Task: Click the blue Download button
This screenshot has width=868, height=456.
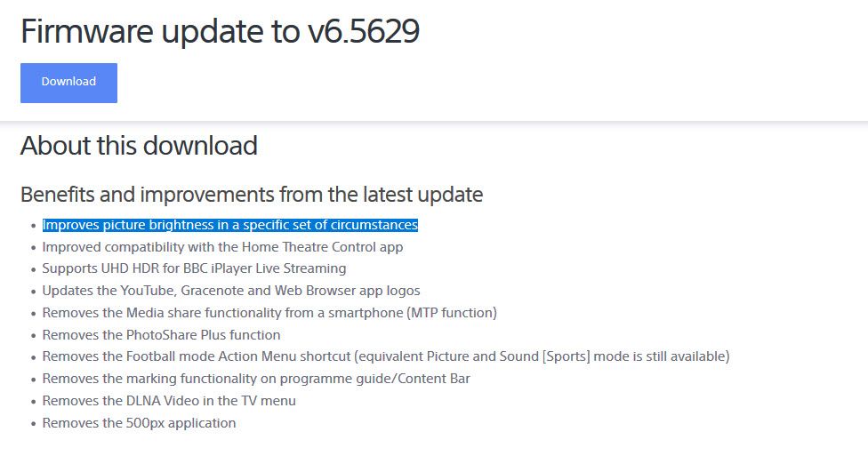Action: 68,82
